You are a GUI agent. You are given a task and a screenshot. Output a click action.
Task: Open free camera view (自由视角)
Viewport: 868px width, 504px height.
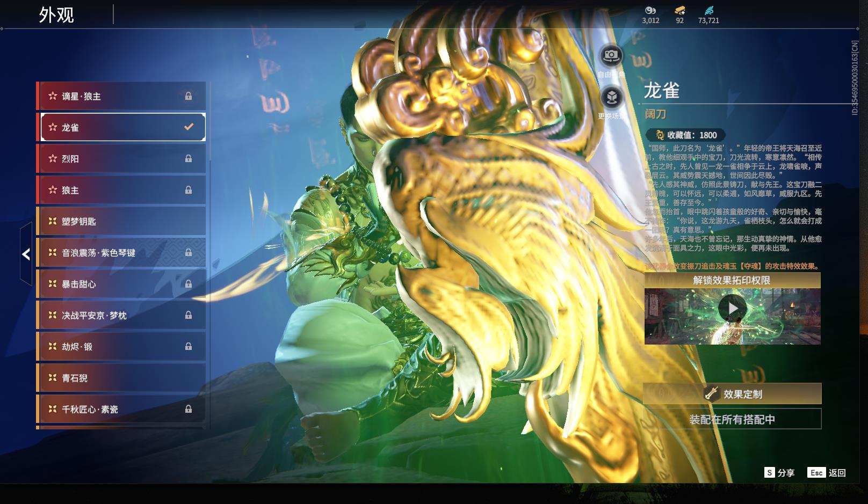(x=611, y=55)
